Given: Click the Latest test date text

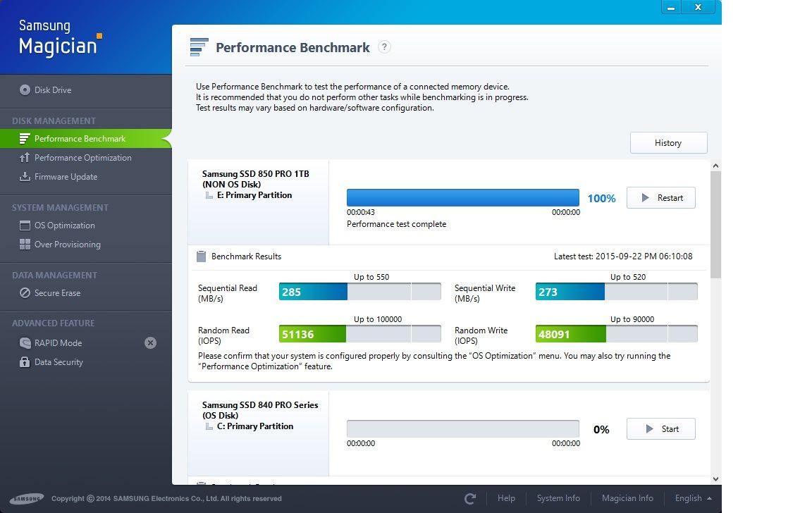Looking at the screenshot, I should pyautogui.click(x=623, y=256).
